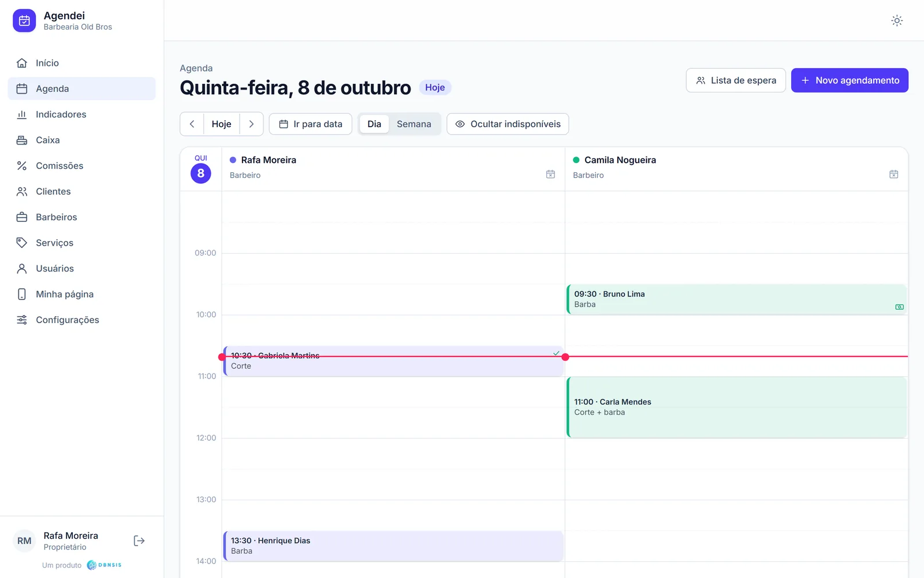
Task: Open the 10:30 Gabriela Martins appointment
Action: (x=393, y=361)
